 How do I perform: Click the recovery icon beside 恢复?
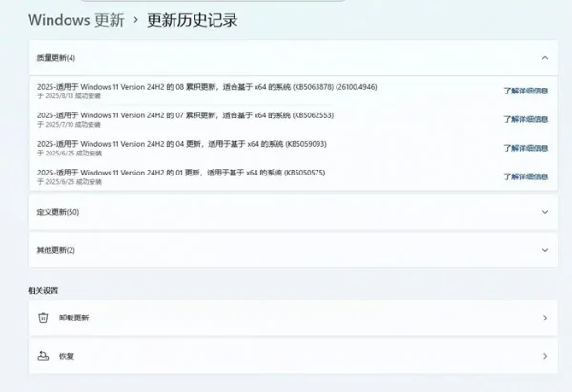(43, 356)
